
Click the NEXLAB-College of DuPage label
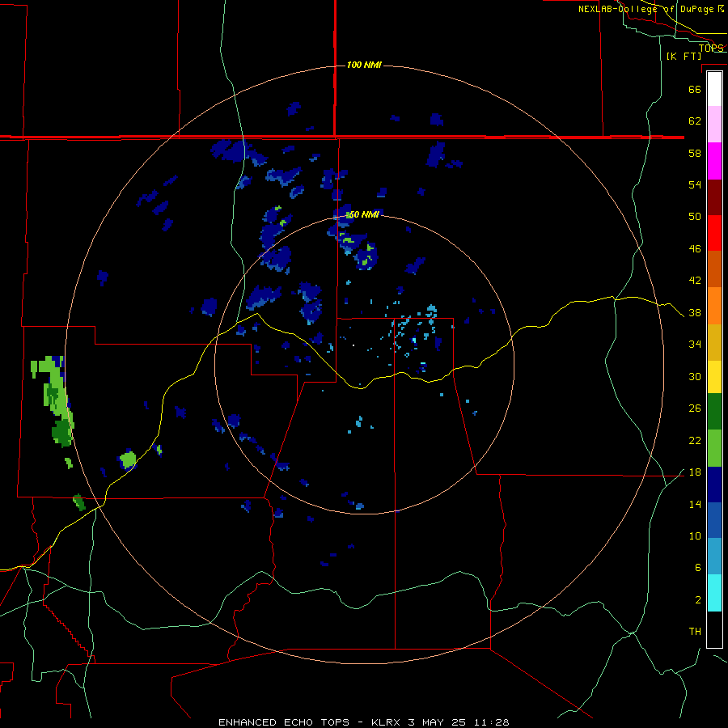pyautogui.click(x=650, y=9)
